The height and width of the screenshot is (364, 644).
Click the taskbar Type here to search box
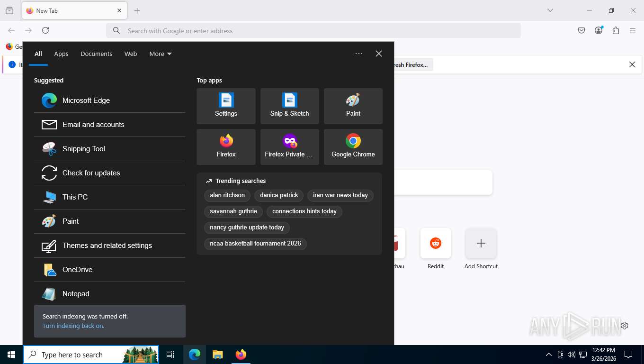click(x=91, y=355)
